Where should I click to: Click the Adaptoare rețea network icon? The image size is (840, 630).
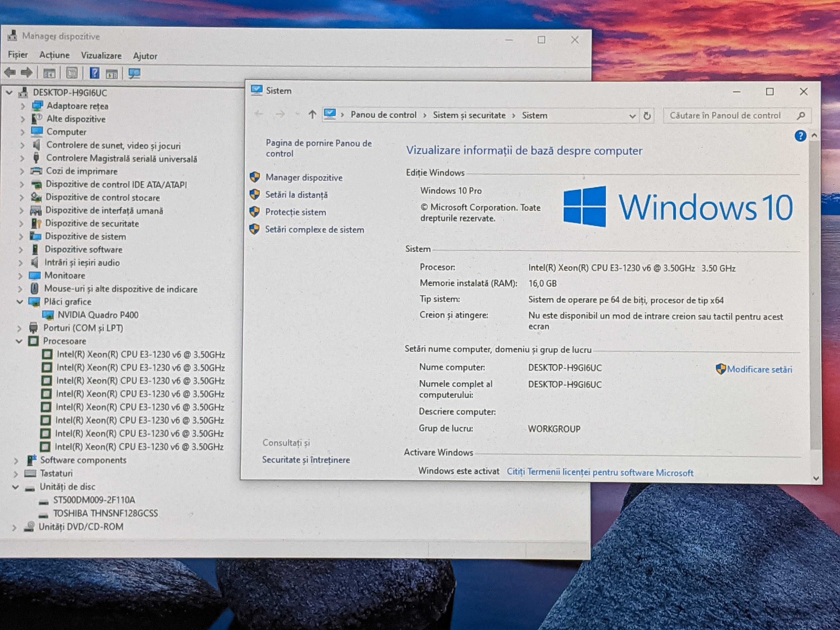point(37,106)
